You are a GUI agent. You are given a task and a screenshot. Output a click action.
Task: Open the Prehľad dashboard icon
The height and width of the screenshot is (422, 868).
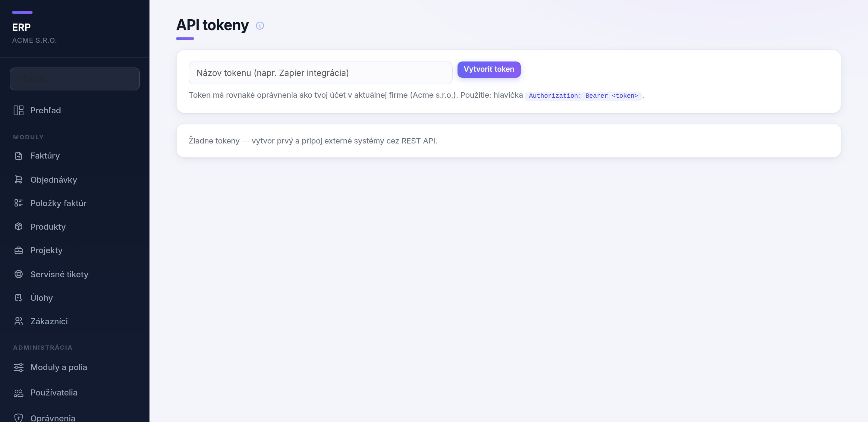(18, 110)
